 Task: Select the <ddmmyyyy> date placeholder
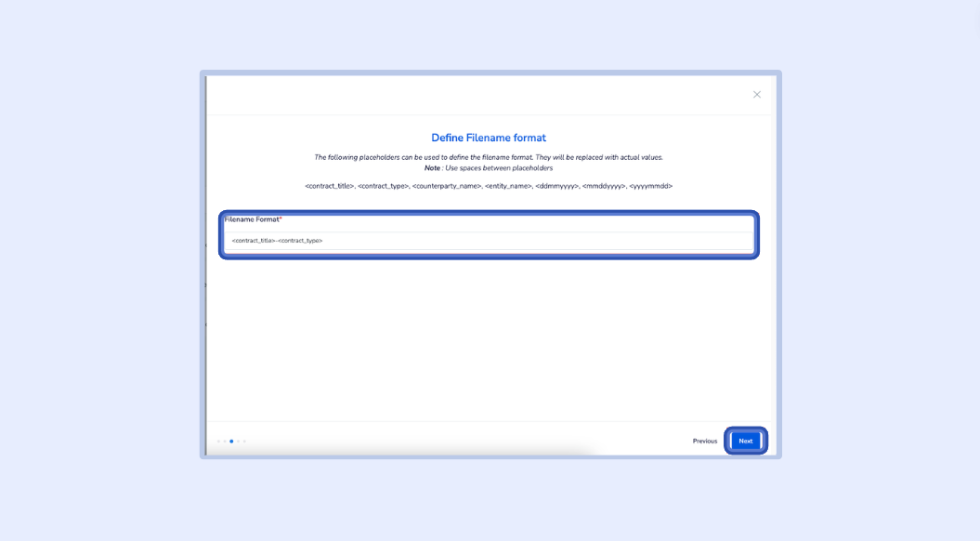(557, 186)
